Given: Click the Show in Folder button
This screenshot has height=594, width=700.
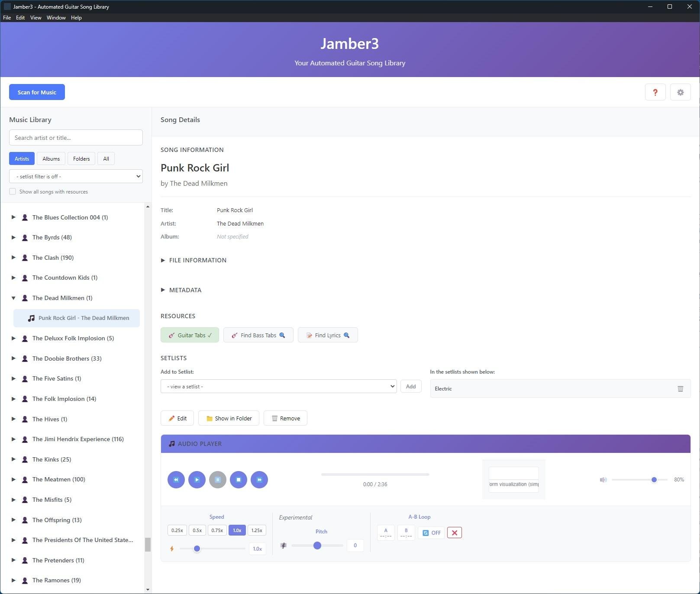Looking at the screenshot, I should 229,418.
